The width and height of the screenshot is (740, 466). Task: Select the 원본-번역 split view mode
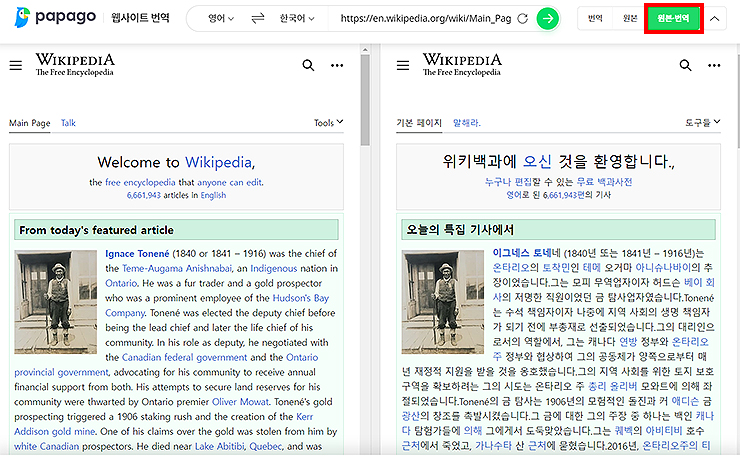pos(673,18)
